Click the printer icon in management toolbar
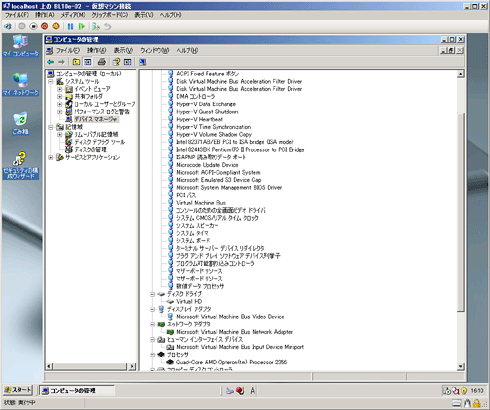 (x=102, y=62)
